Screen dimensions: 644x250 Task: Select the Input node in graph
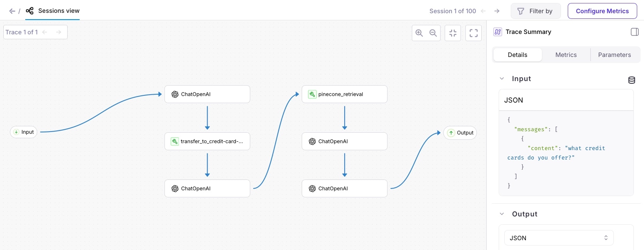[23, 132]
